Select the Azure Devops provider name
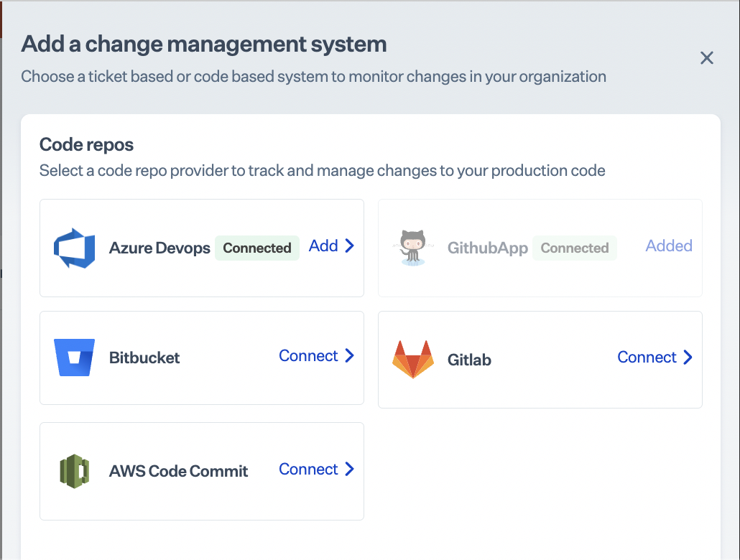The width and height of the screenshot is (740, 560). point(159,248)
